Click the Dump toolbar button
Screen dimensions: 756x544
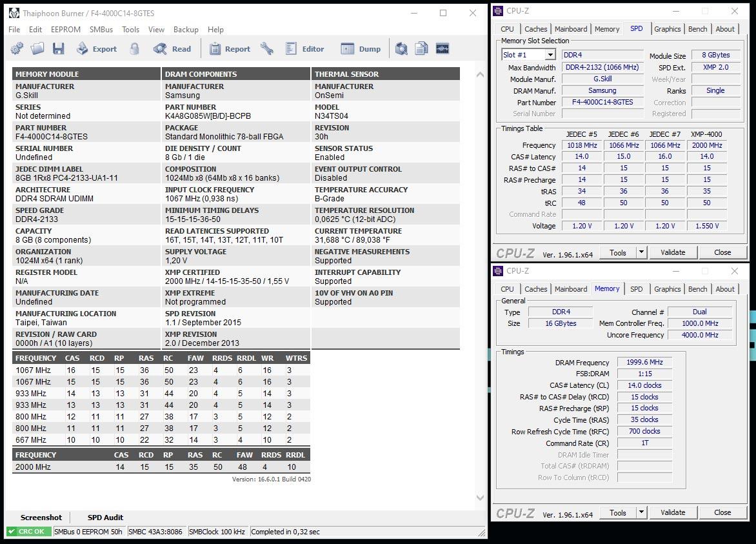coord(361,48)
